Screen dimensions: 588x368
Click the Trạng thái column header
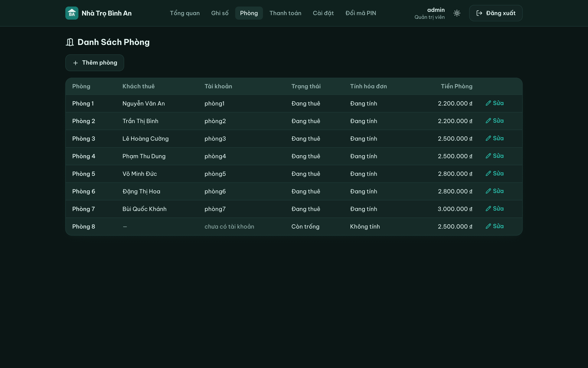tap(306, 86)
